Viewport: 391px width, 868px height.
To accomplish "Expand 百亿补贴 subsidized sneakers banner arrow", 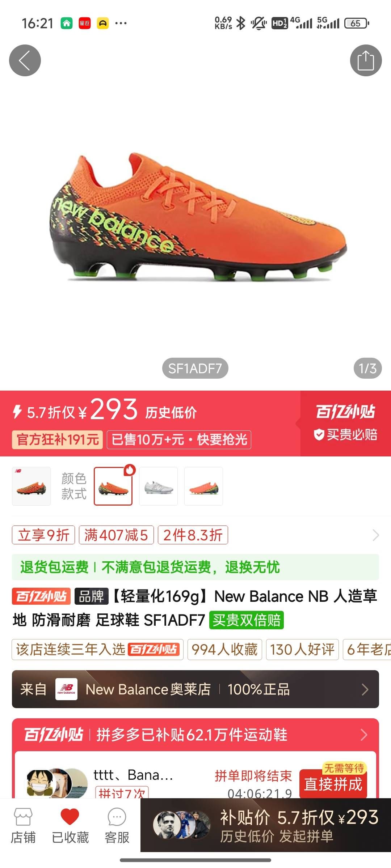I will tap(364, 735).
